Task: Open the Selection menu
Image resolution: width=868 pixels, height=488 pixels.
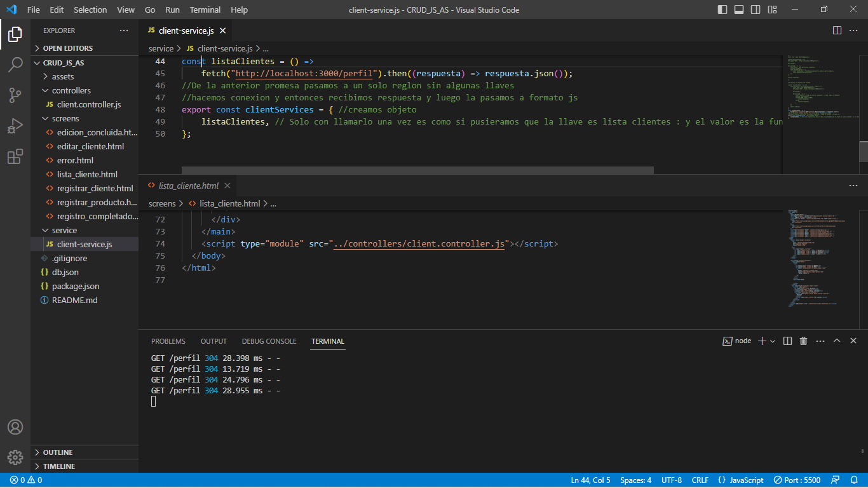Action: tap(90, 10)
